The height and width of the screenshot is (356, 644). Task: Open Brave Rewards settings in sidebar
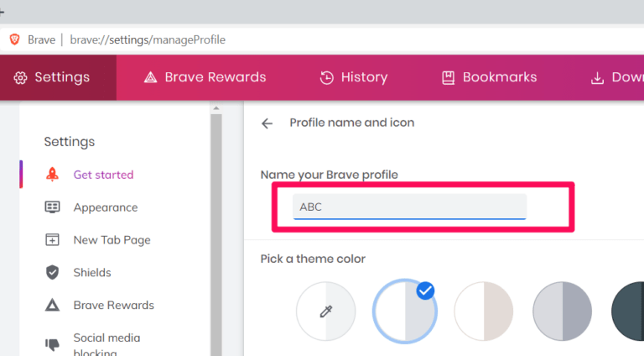113,305
